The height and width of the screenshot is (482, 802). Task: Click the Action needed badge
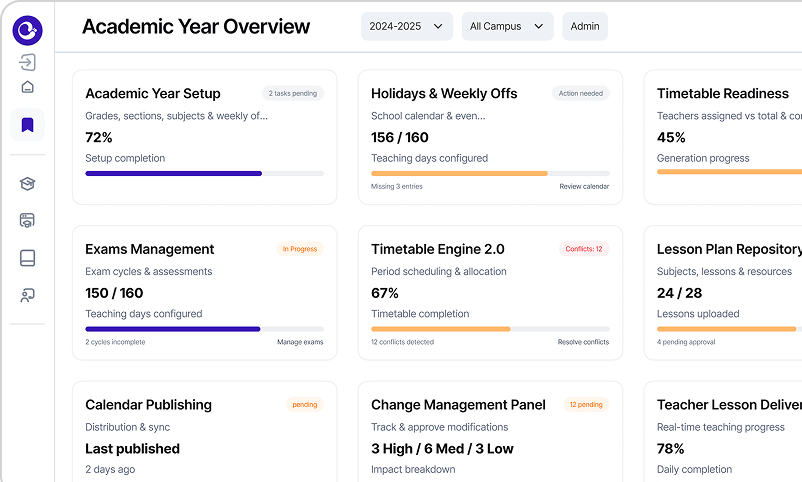click(x=580, y=93)
